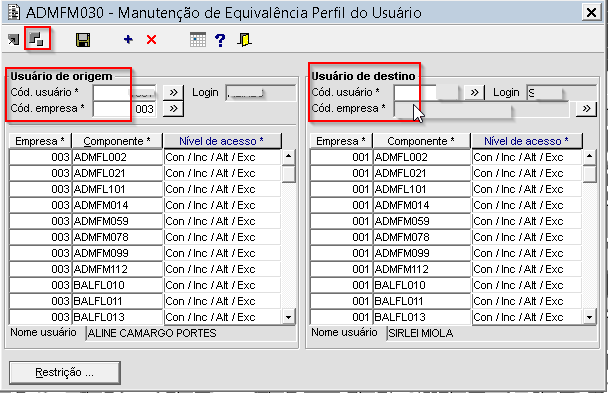Delete record with the red X icon
The width and height of the screenshot is (608, 393).
click(152, 40)
